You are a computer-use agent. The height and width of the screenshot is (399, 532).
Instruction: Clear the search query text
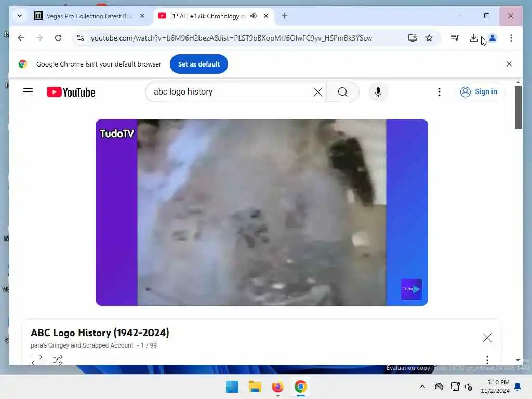click(318, 92)
